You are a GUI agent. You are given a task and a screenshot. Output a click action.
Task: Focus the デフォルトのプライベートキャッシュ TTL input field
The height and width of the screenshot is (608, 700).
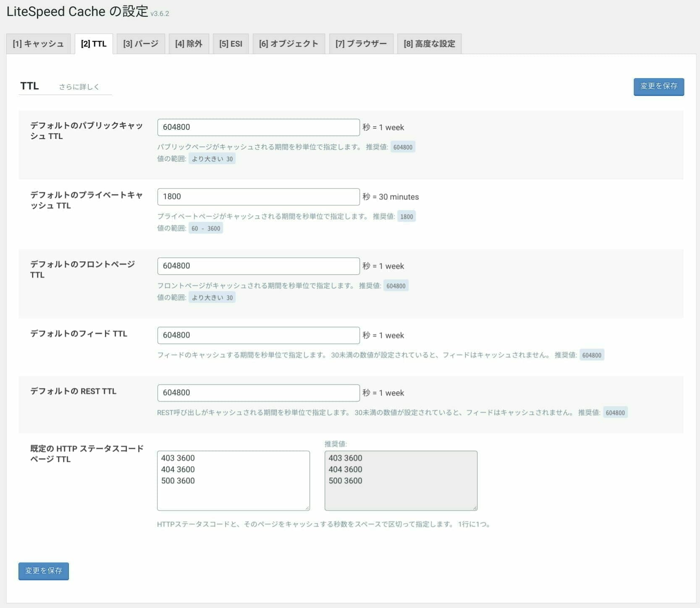click(x=258, y=197)
